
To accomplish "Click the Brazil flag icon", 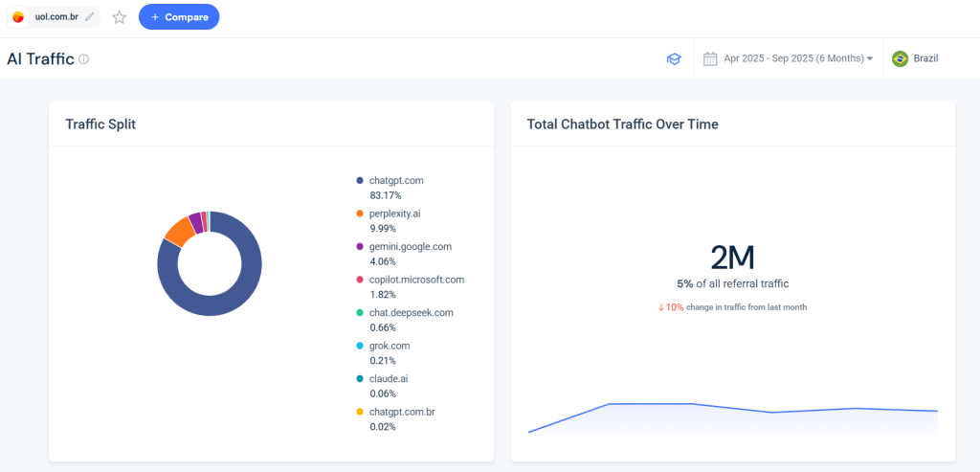I will [x=900, y=59].
